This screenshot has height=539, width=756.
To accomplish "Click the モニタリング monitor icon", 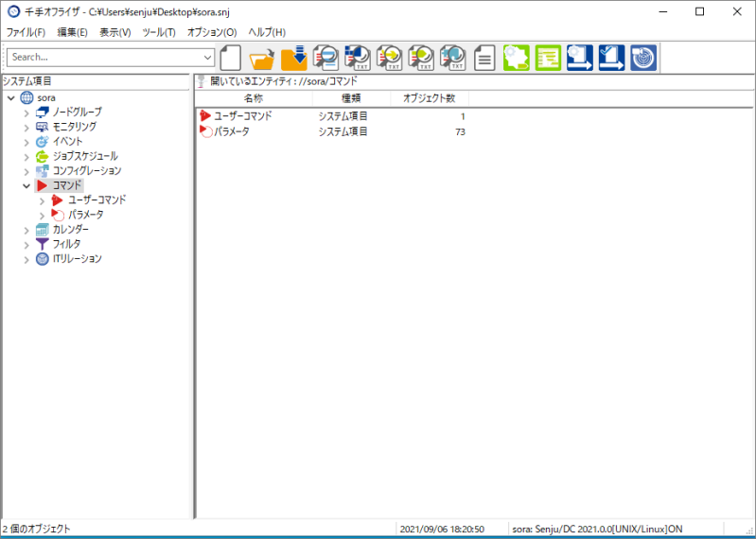I will pos(43,127).
